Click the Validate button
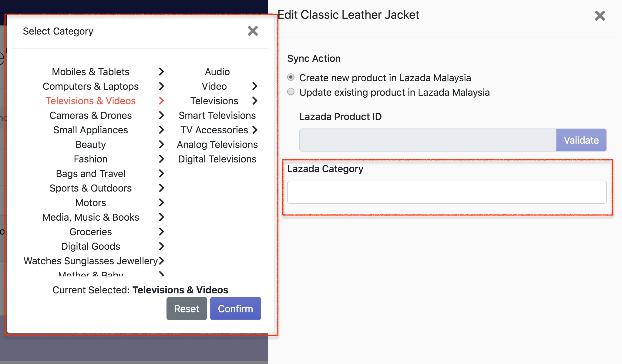Viewport: 622px width, 364px height. 581,140
